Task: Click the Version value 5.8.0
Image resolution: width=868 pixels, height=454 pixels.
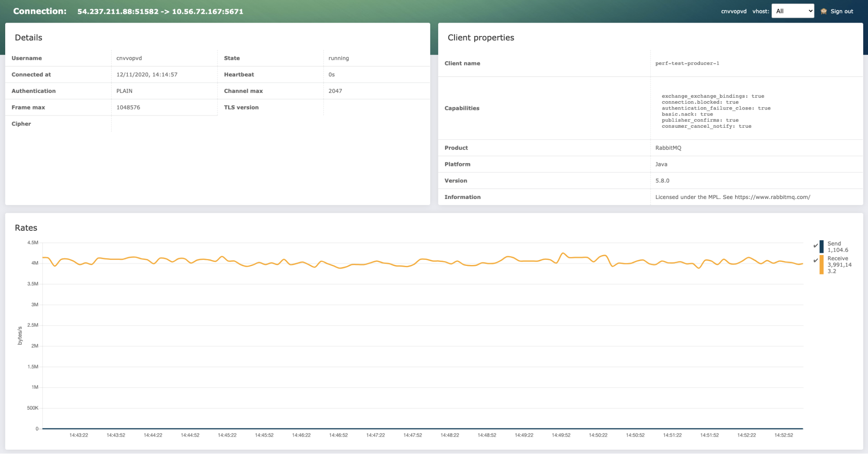Action: [662, 181]
